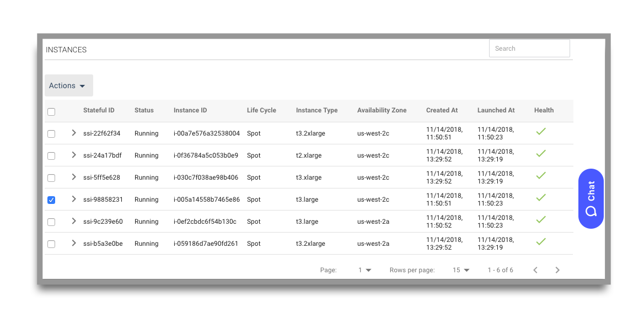Click the next page arrow
The height and width of the screenshot is (318, 644).
point(557,270)
